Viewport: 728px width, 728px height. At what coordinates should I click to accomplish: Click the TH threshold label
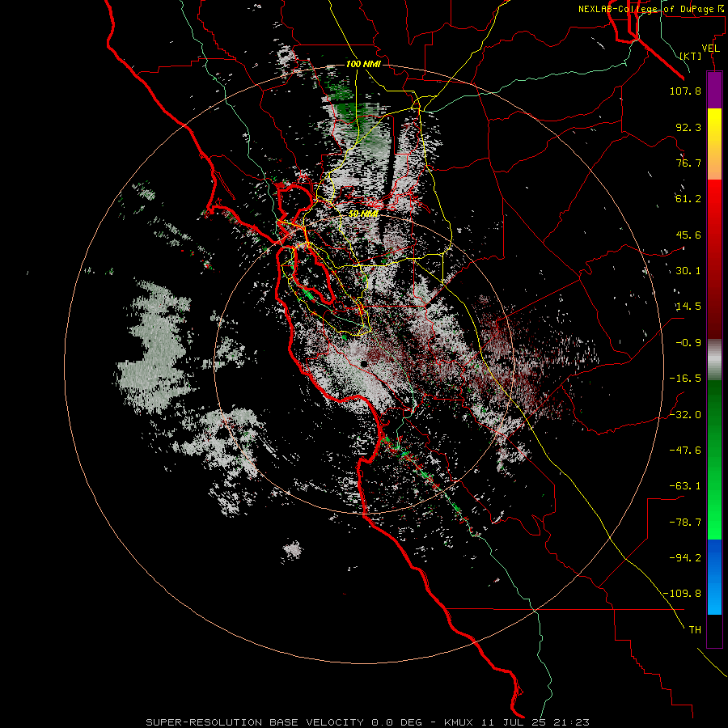[695, 630]
